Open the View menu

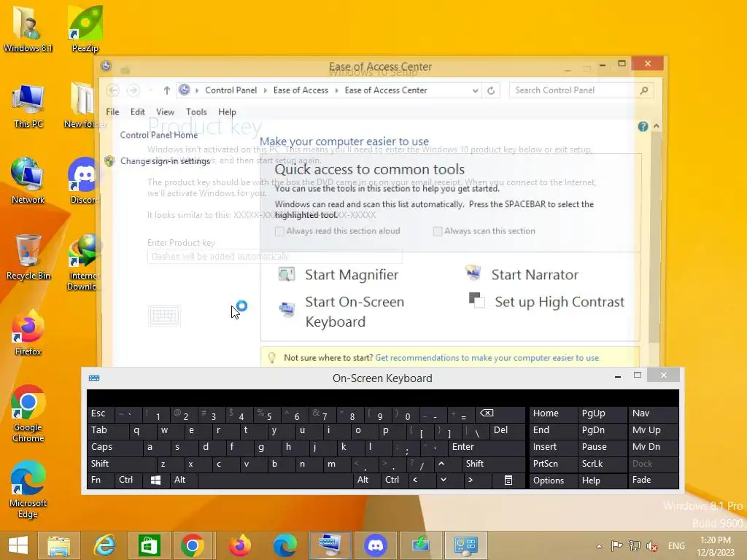pos(166,112)
